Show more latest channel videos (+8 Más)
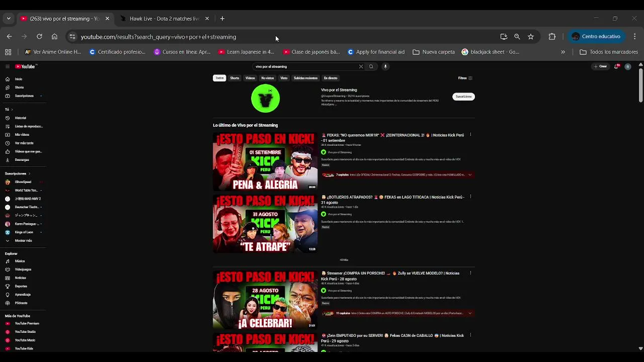 pyautogui.click(x=344, y=260)
